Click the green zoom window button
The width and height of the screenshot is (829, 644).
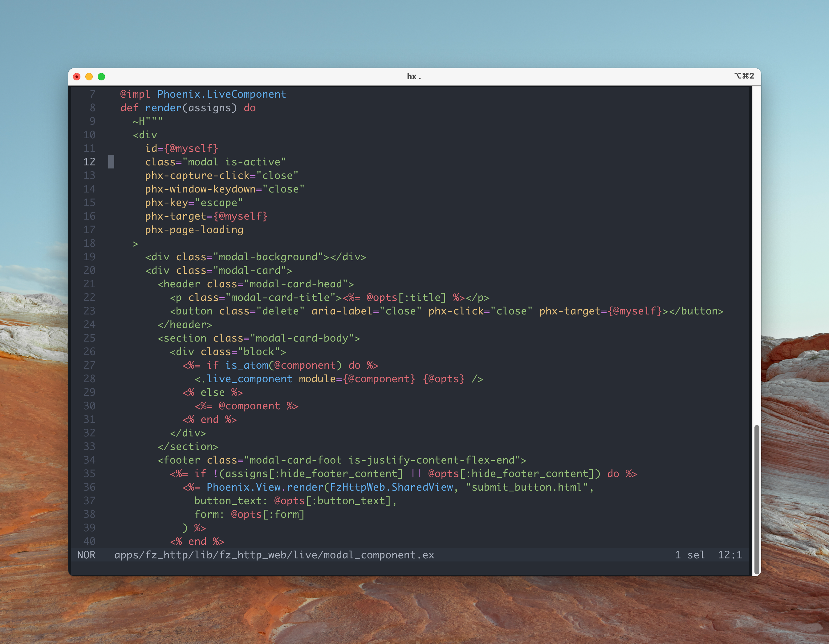pos(101,77)
